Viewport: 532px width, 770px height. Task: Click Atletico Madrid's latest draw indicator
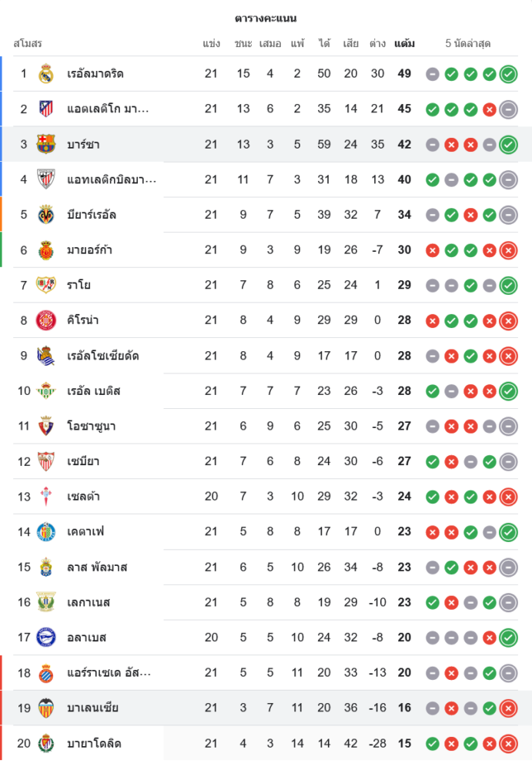point(507,109)
